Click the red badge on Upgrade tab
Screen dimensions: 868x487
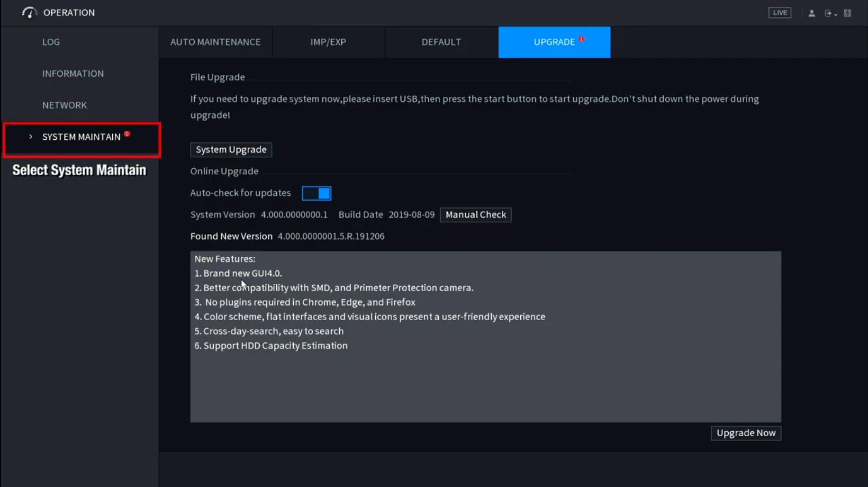pyautogui.click(x=582, y=39)
